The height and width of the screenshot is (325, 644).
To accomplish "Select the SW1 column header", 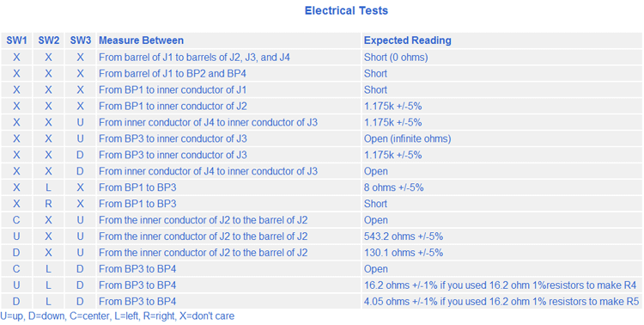I will click(16, 40).
